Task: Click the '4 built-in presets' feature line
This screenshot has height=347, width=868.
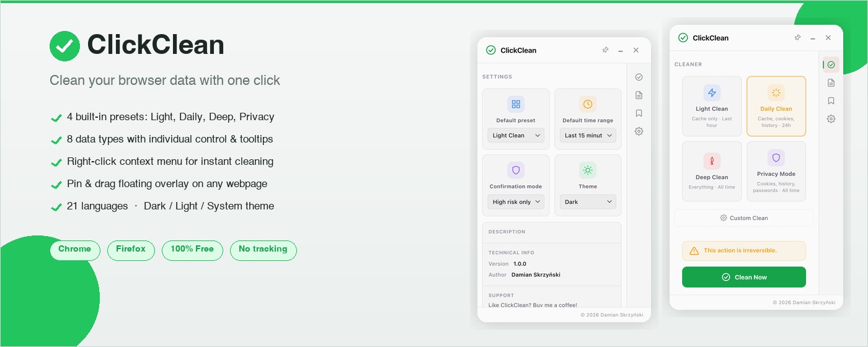Action: click(170, 117)
